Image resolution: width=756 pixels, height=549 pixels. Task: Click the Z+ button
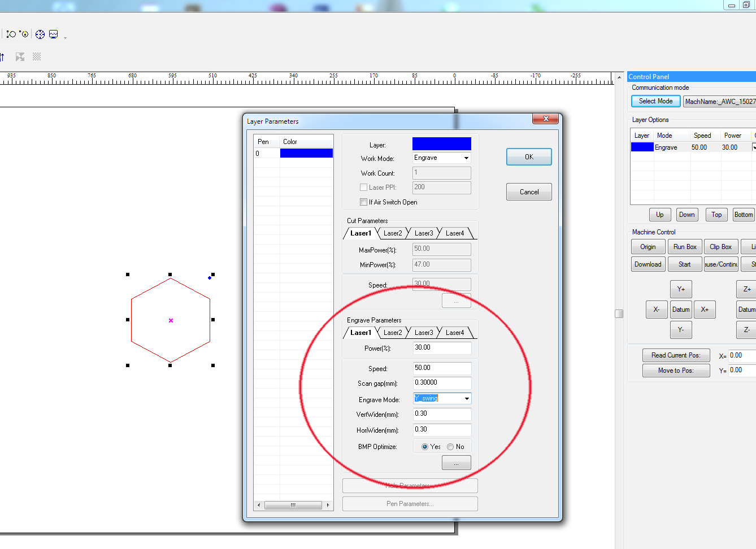coord(746,289)
